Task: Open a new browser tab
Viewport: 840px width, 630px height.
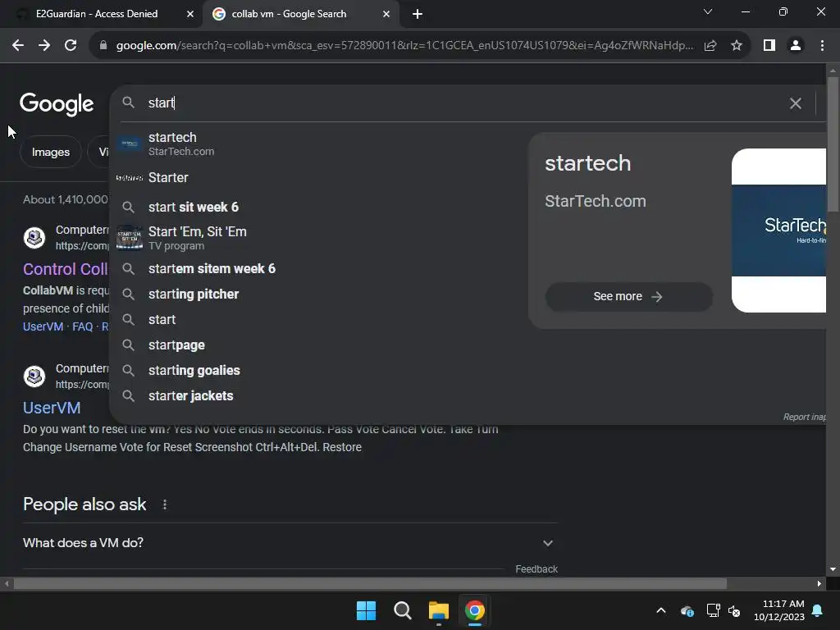Action: [418, 14]
